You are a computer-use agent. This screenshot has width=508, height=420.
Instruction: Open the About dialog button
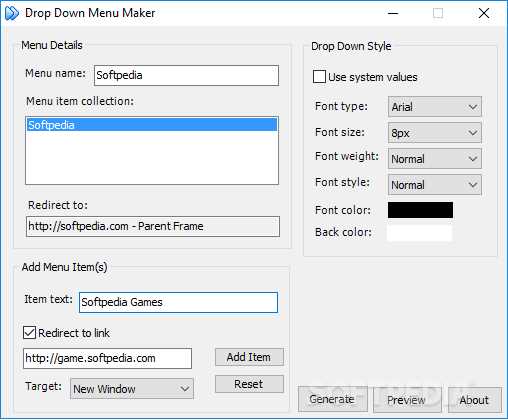474,400
